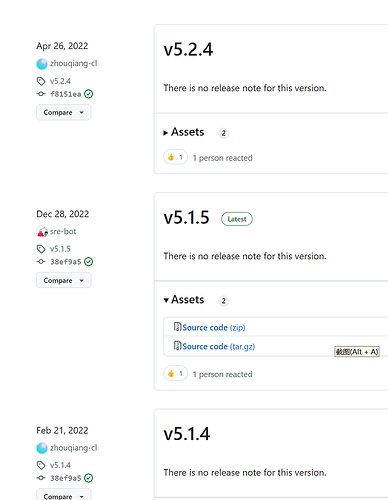
Task: Open zhouqiang-cl profile link under Apr 26, 2022
Action: (73, 63)
